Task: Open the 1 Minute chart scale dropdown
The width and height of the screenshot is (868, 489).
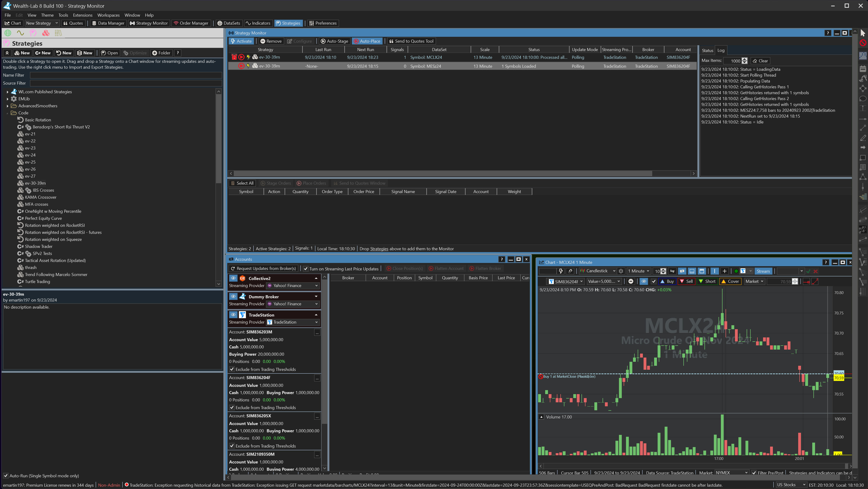Action: [x=638, y=271]
